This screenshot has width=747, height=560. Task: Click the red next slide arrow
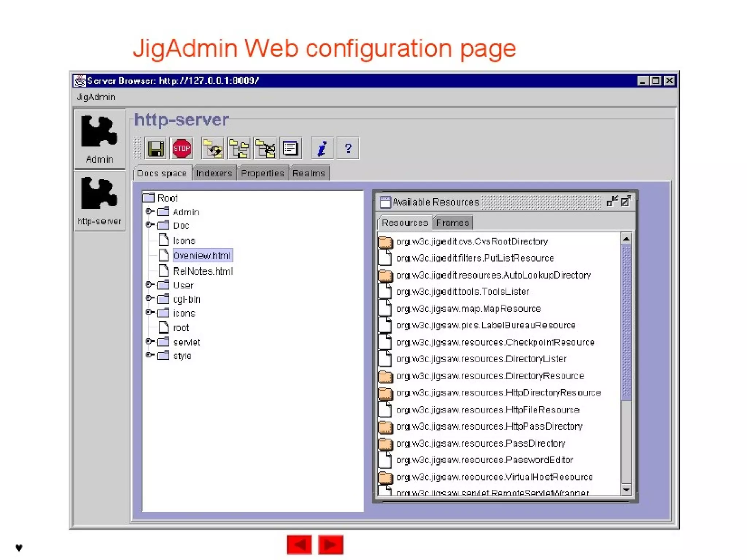[330, 545]
